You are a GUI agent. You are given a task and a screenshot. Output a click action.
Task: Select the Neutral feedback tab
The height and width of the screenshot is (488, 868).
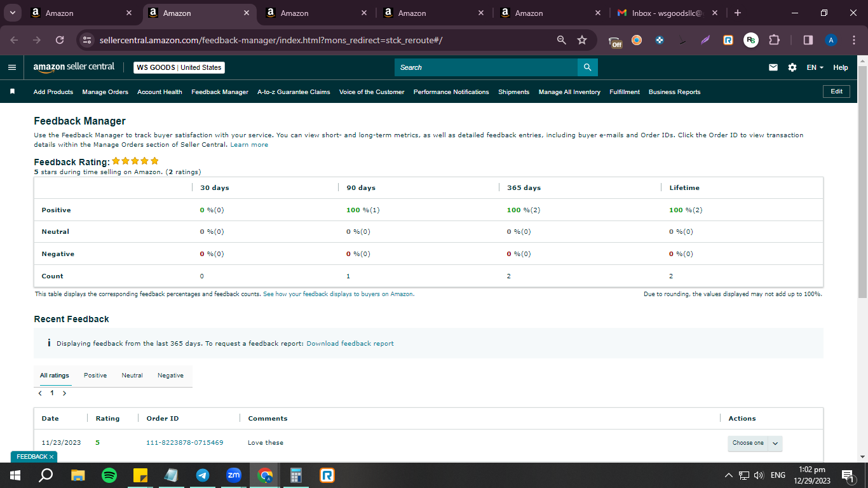pyautogui.click(x=132, y=376)
